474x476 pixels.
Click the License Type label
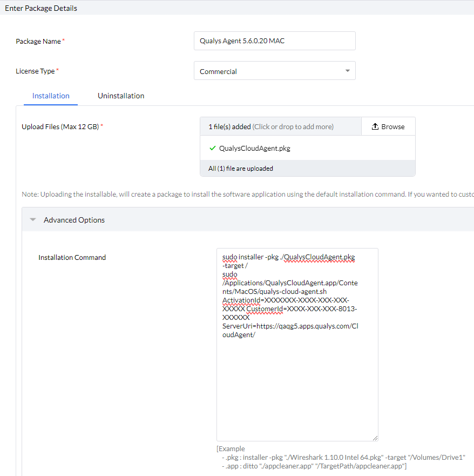click(35, 71)
